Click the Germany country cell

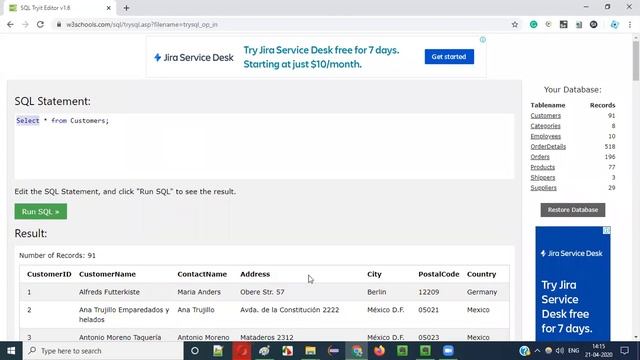[482, 292]
